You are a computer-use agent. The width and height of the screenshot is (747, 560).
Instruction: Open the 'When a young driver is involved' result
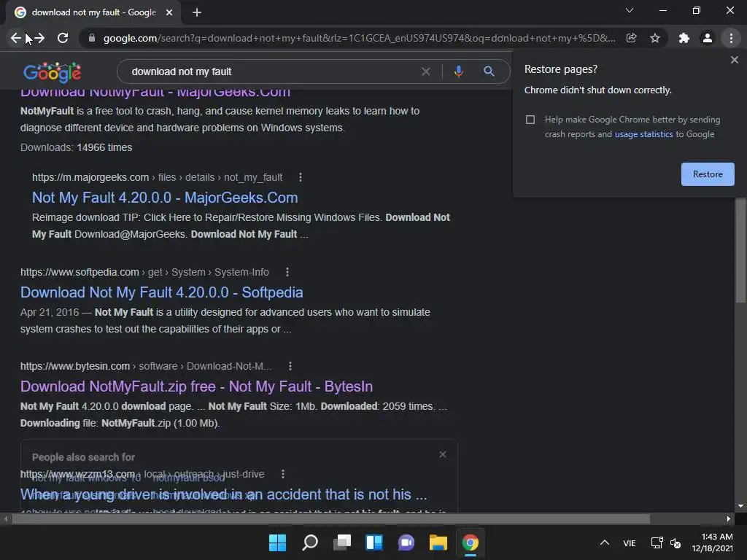click(223, 494)
